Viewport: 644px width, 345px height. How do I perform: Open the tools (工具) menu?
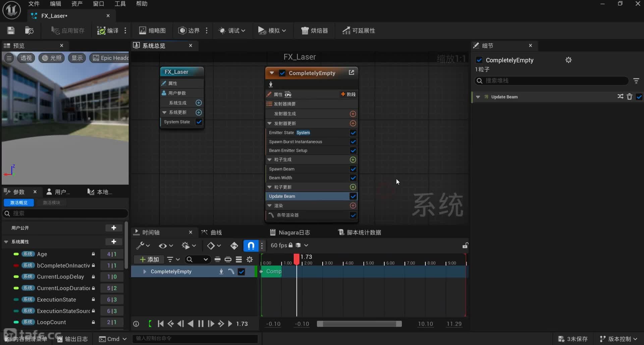(120, 4)
